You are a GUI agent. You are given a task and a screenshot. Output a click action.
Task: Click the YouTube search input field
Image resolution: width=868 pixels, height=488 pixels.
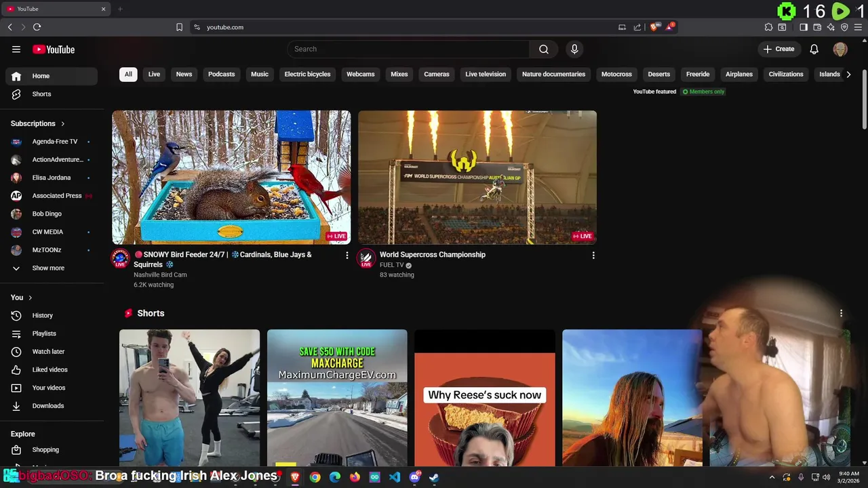coord(408,49)
